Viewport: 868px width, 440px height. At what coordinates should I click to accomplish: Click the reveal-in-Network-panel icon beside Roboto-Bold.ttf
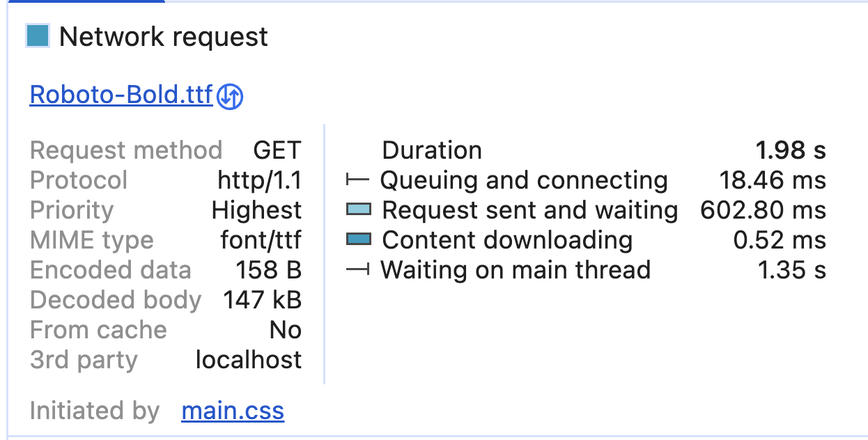pyautogui.click(x=230, y=97)
